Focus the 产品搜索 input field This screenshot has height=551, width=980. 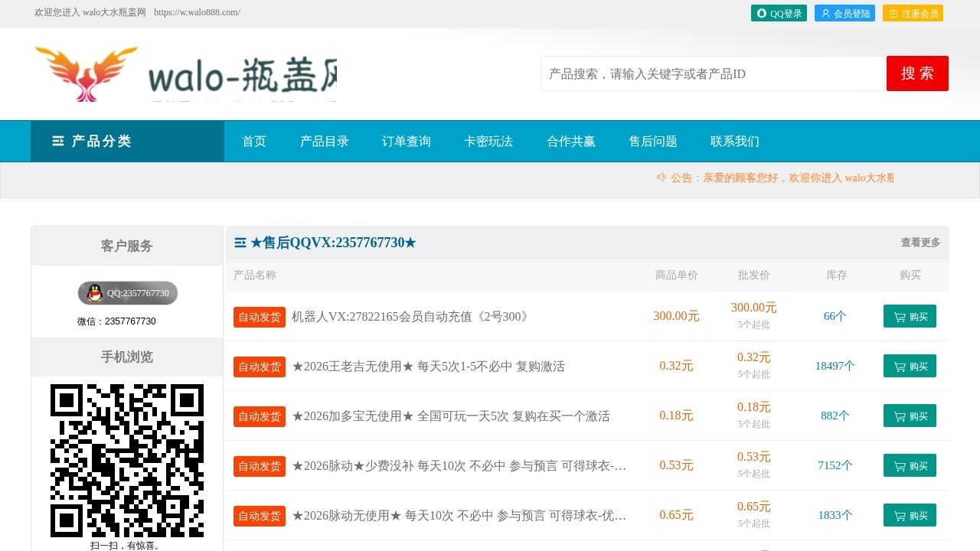tap(713, 73)
